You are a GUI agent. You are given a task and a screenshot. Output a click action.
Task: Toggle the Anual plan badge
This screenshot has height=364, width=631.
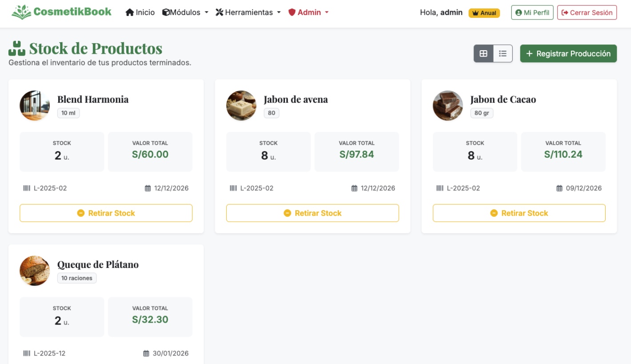click(x=484, y=13)
